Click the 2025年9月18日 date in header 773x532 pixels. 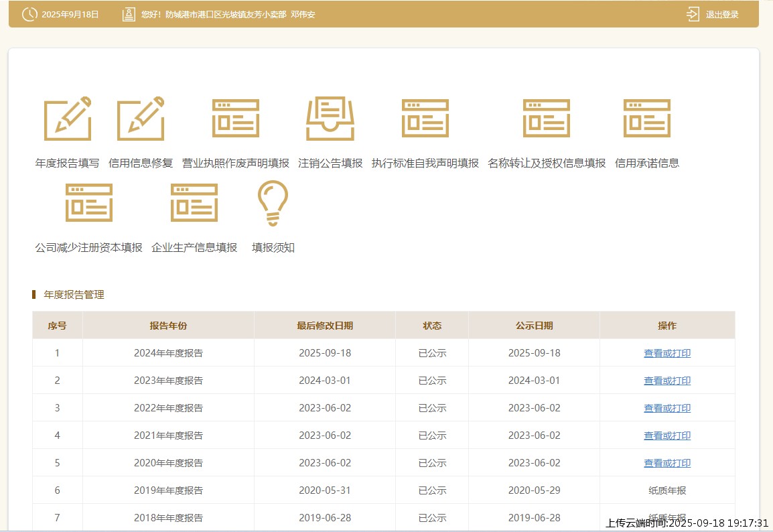click(x=70, y=14)
